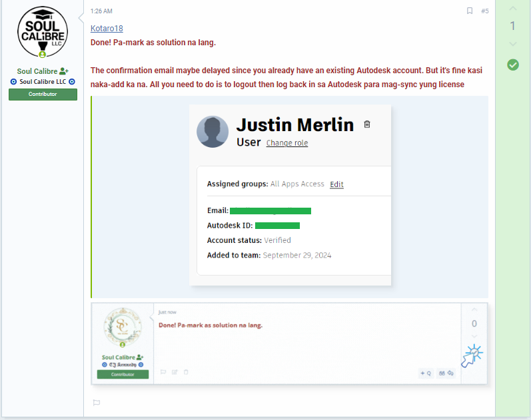Viewport: 531px width, 420px height.
Task: Click the Change role link
Action: coord(287,143)
